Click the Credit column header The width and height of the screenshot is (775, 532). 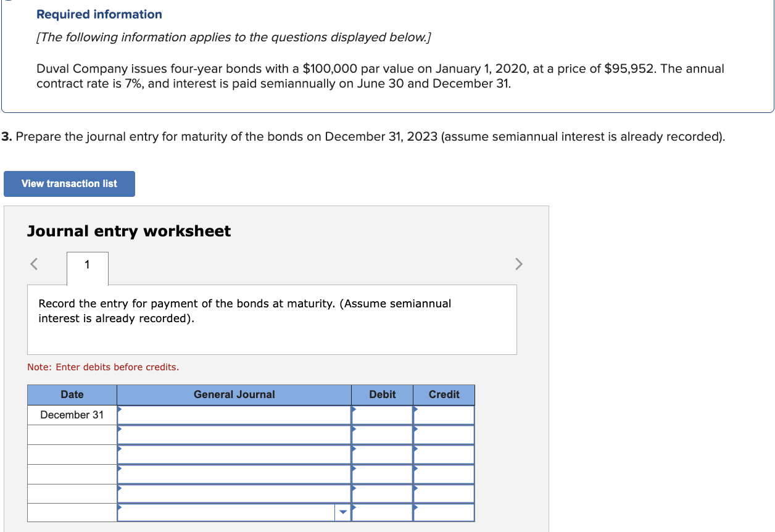444,394
